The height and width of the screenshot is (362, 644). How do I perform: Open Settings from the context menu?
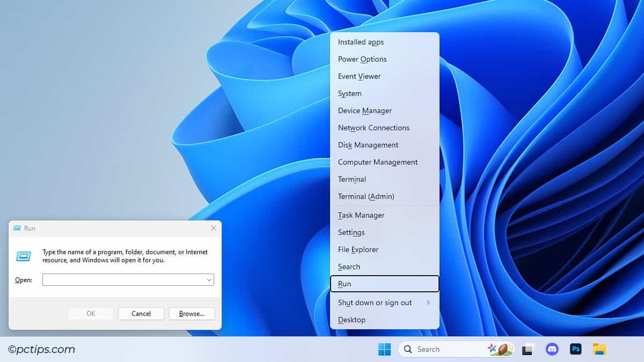point(351,232)
